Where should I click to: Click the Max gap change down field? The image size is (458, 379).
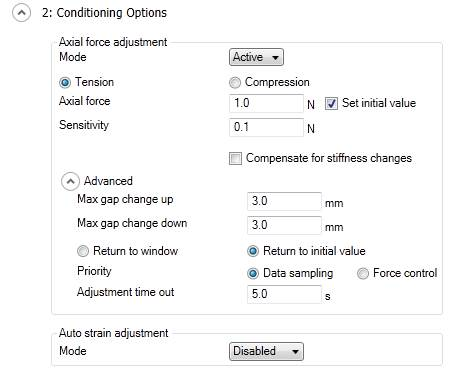[284, 225]
